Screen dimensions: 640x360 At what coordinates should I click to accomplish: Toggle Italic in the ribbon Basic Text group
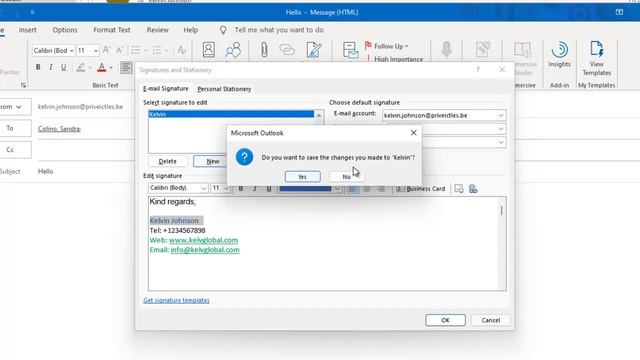[51, 67]
